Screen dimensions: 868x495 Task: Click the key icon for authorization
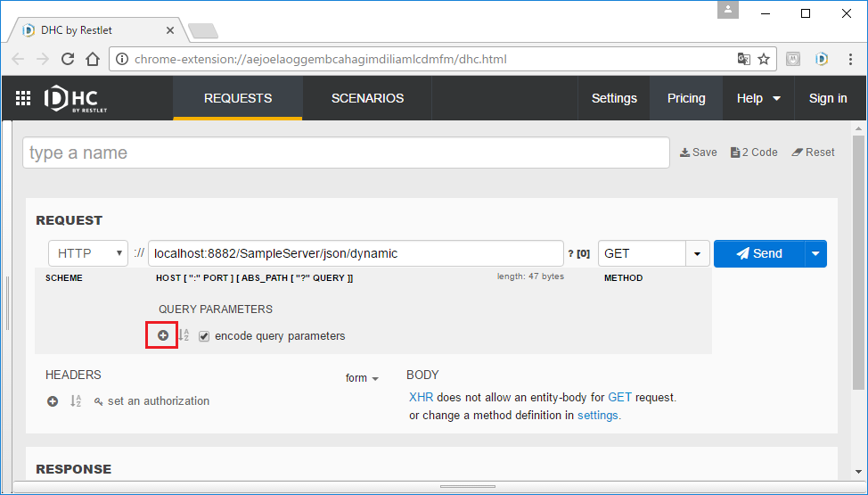click(99, 401)
